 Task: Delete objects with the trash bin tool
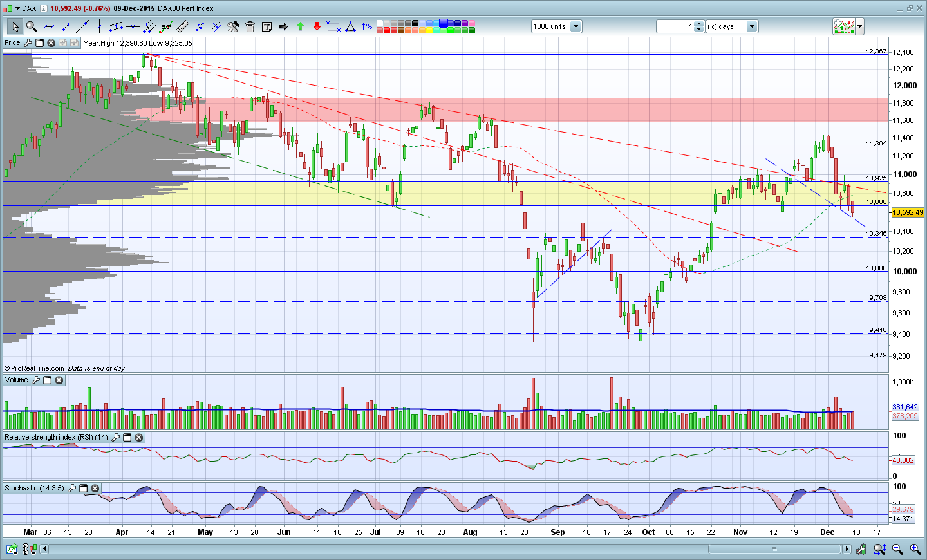coord(250,26)
